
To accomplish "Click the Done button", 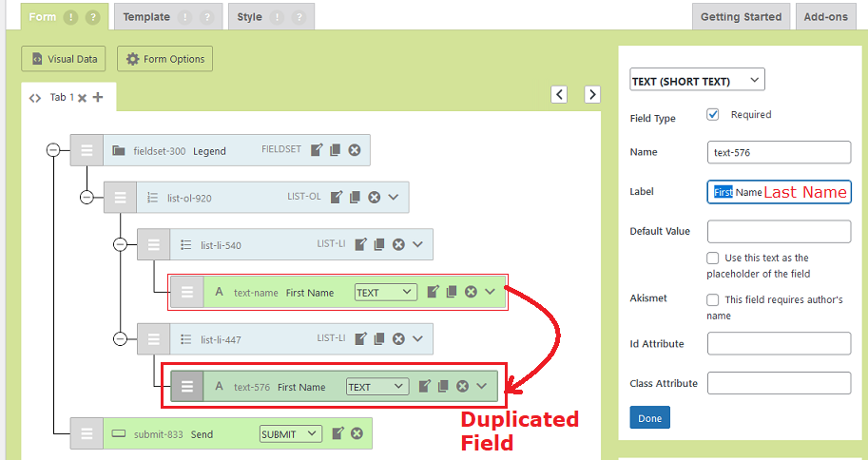I will pos(649,417).
